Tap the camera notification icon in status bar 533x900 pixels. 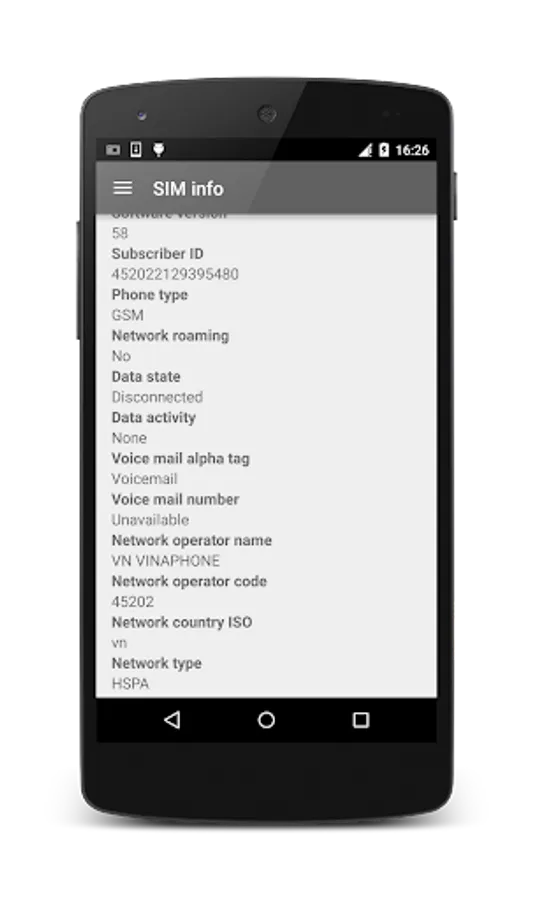(x=113, y=150)
